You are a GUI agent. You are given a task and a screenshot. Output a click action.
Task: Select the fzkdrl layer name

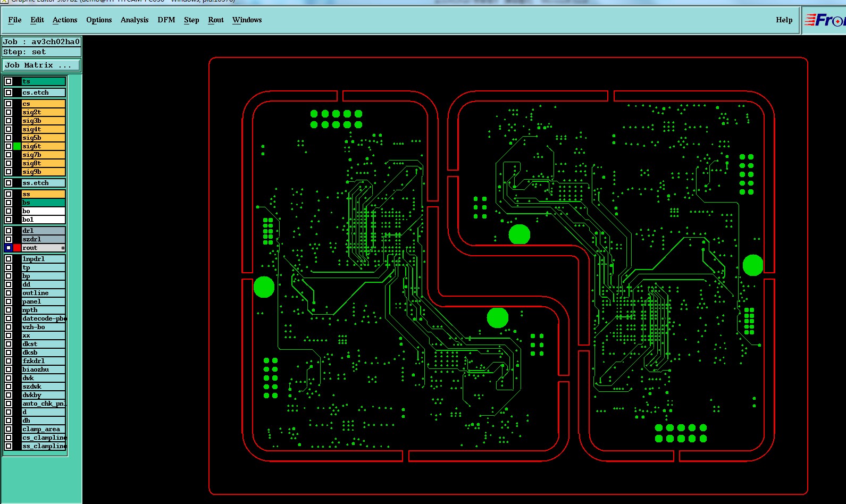click(x=44, y=361)
